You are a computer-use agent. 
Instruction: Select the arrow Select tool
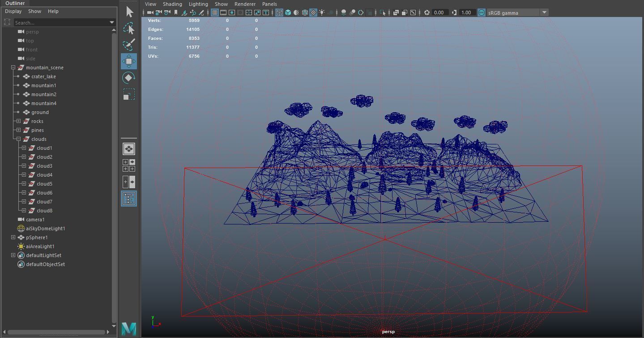click(x=129, y=12)
